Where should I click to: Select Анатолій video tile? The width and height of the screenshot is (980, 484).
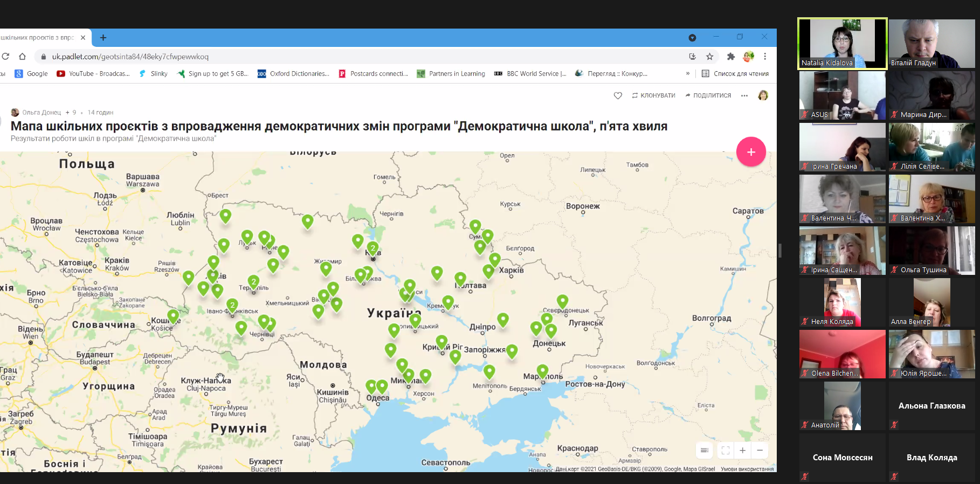pos(843,406)
